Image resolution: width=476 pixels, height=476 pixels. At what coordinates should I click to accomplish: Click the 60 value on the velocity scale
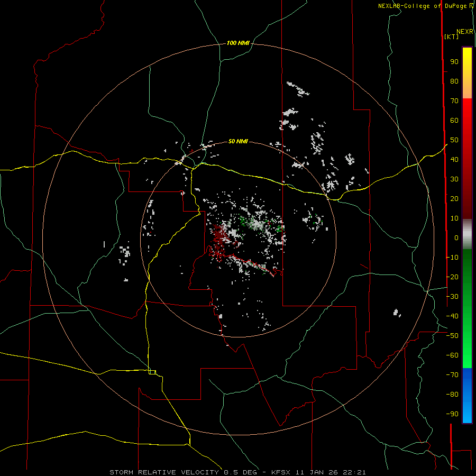pos(454,121)
